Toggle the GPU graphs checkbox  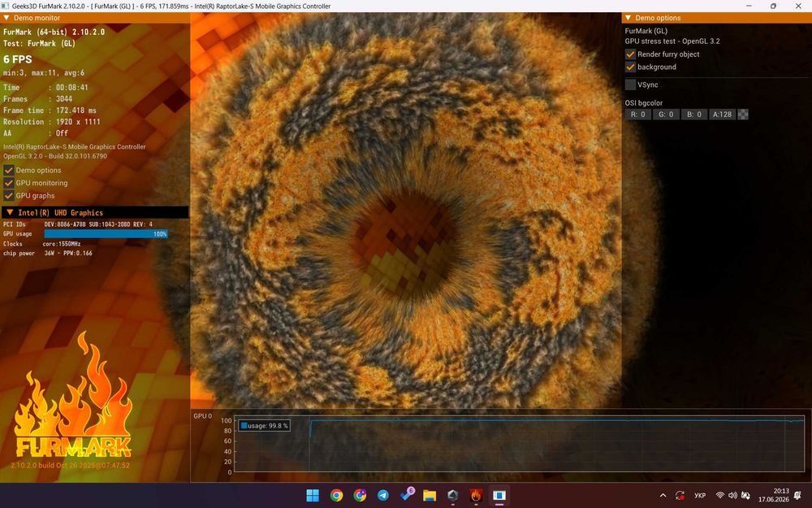coord(8,195)
